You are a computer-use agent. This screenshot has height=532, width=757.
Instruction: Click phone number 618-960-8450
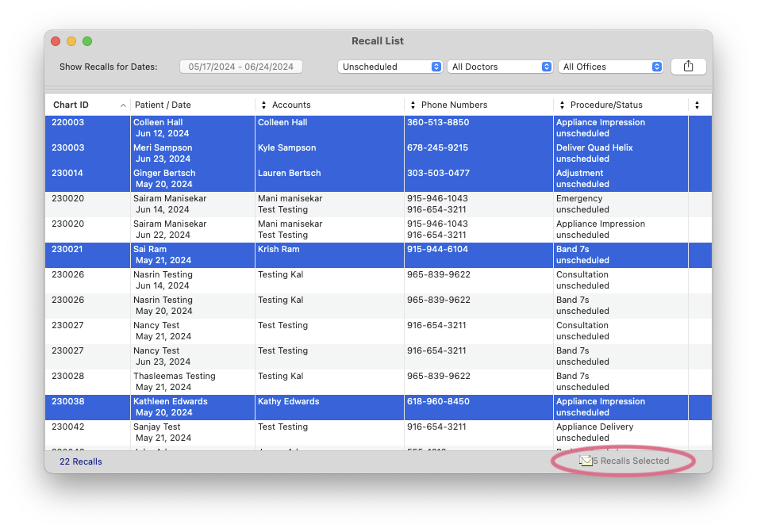tap(438, 401)
